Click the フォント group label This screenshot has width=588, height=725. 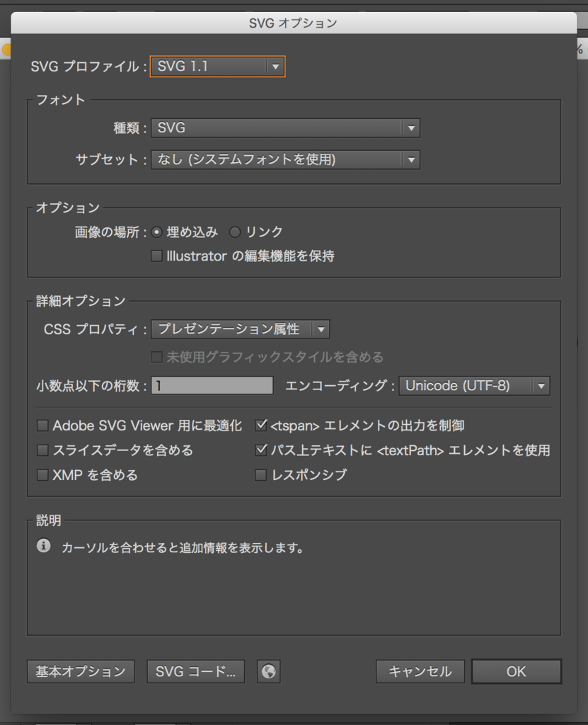coord(61,100)
